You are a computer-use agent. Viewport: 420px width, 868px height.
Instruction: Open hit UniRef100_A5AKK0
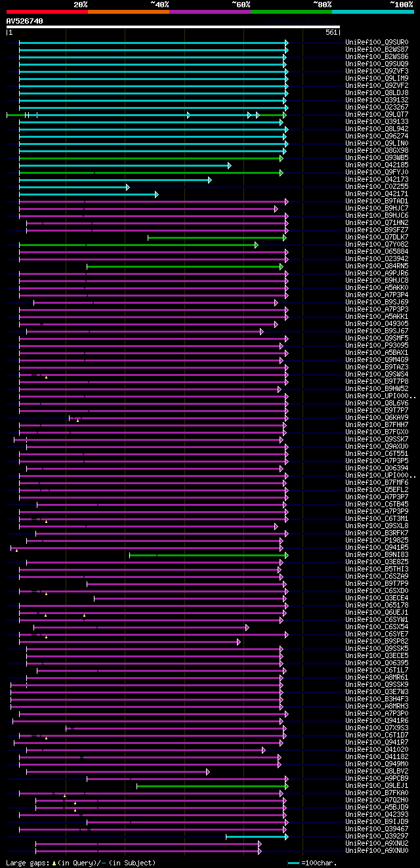[x=377, y=288]
